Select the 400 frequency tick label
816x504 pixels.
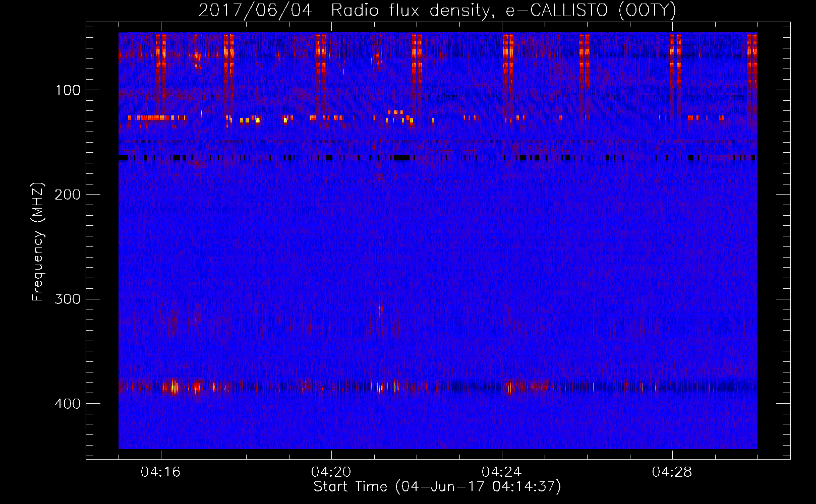pyautogui.click(x=68, y=404)
